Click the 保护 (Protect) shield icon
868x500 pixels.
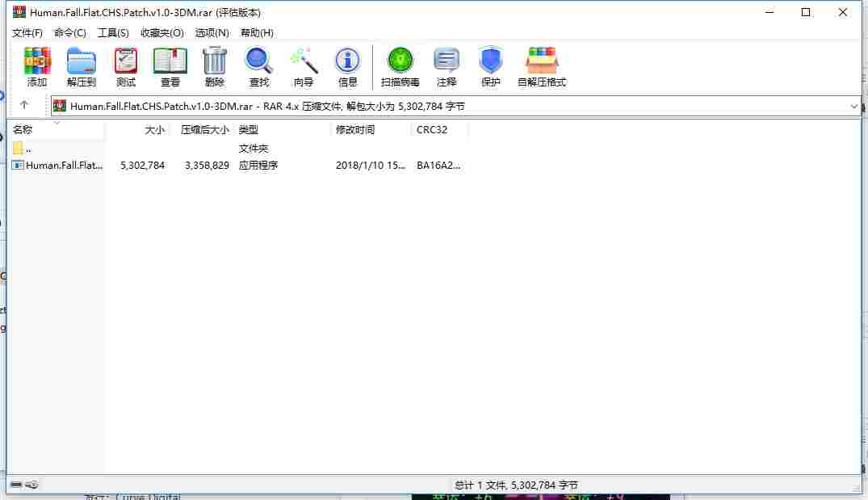490,66
